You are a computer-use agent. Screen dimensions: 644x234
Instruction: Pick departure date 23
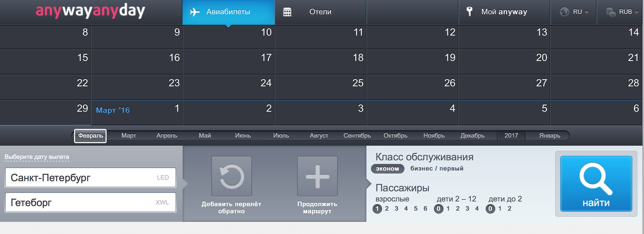137,87
